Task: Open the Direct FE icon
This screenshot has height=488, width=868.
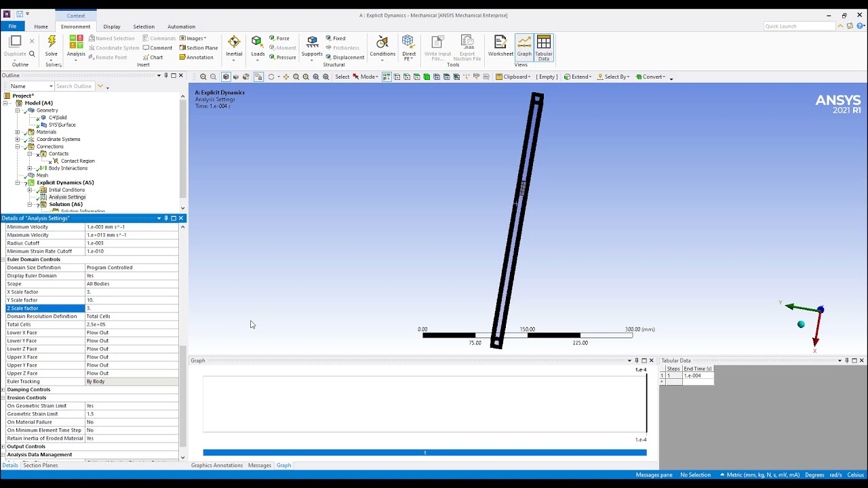Action: (408, 42)
